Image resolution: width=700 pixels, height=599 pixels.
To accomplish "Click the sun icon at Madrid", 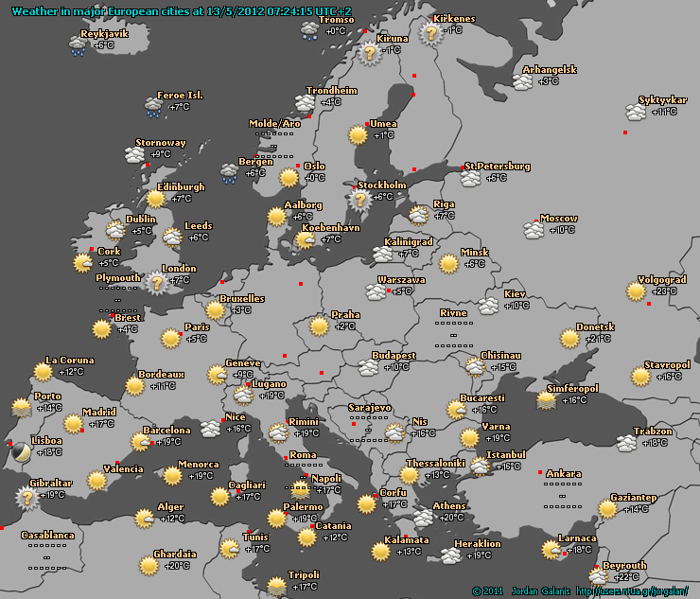I will 73,424.
